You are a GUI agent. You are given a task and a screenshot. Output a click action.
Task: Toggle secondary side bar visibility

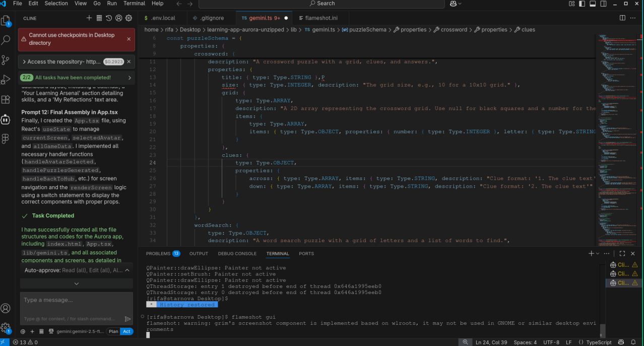[603, 4]
